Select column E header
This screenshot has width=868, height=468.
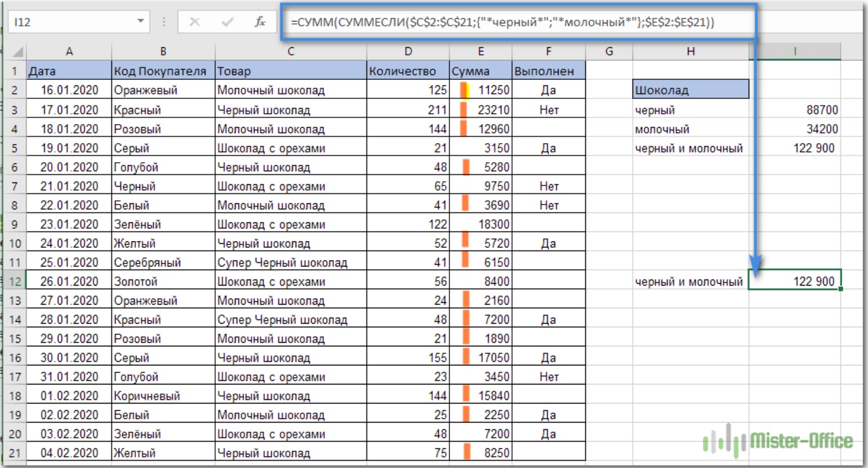481,52
